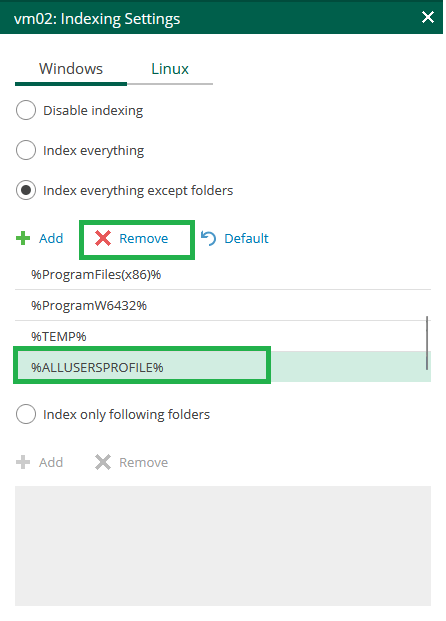Select the %TEMP% exclusion entry
Image resolution: width=446 pixels, height=621 pixels.
click(223, 336)
